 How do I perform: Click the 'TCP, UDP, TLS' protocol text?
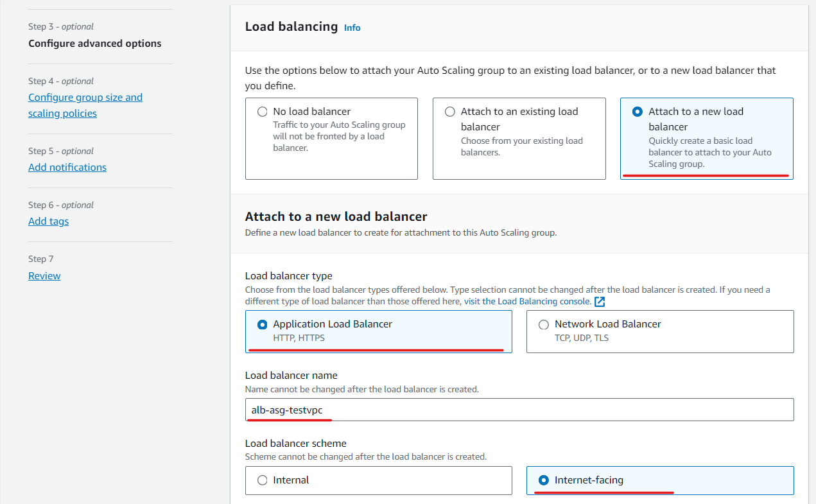click(x=582, y=338)
